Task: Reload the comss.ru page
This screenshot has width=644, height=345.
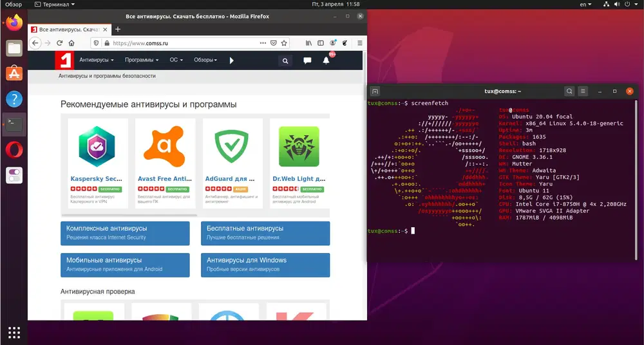Action: pos(59,43)
